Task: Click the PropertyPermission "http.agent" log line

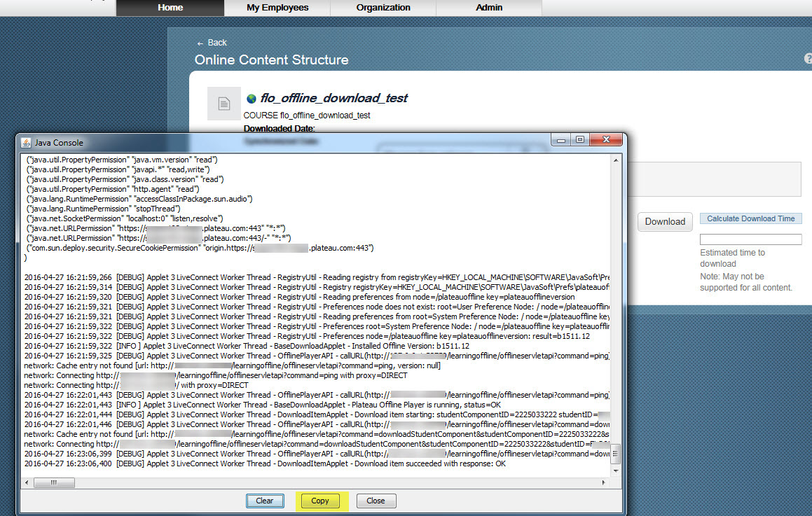Action: (113, 190)
